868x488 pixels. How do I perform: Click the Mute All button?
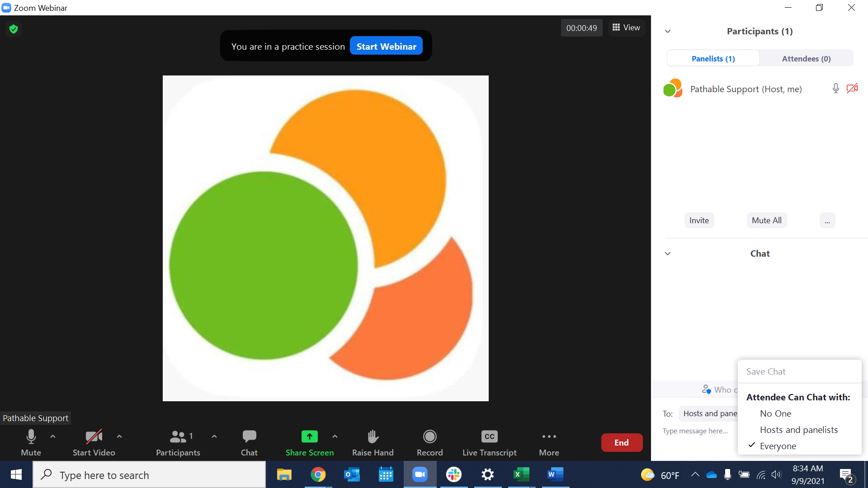[767, 221]
